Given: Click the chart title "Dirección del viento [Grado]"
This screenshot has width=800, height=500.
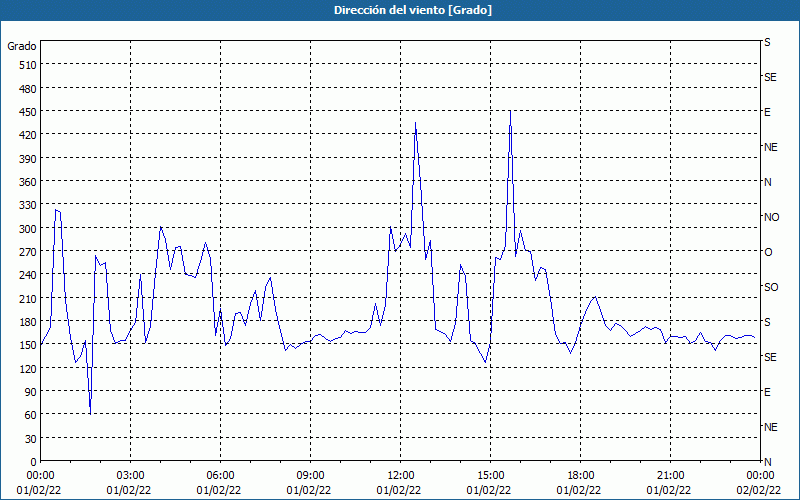Looking at the screenshot, I should tap(413, 10).
